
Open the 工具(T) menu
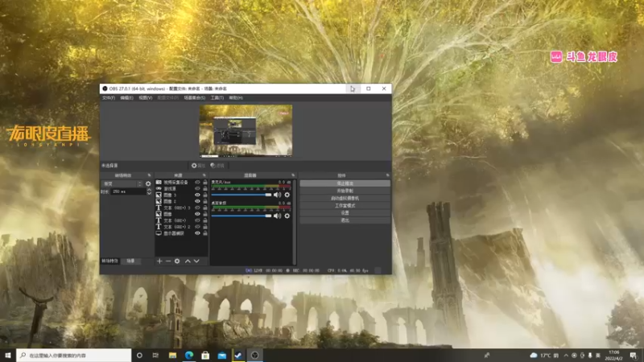[x=217, y=98]
